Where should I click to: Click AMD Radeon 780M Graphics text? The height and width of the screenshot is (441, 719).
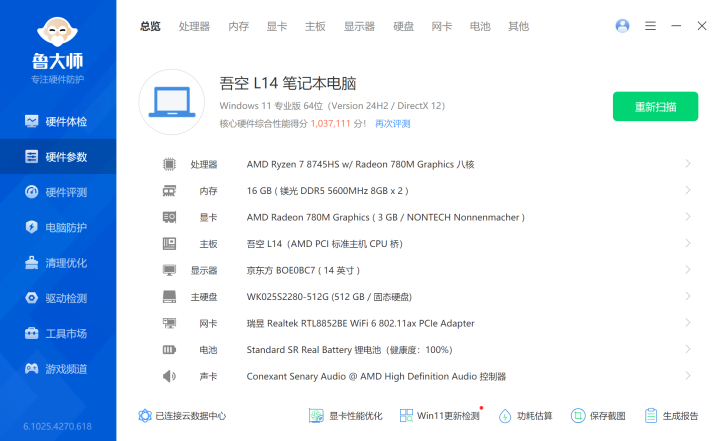coord(386,217)
